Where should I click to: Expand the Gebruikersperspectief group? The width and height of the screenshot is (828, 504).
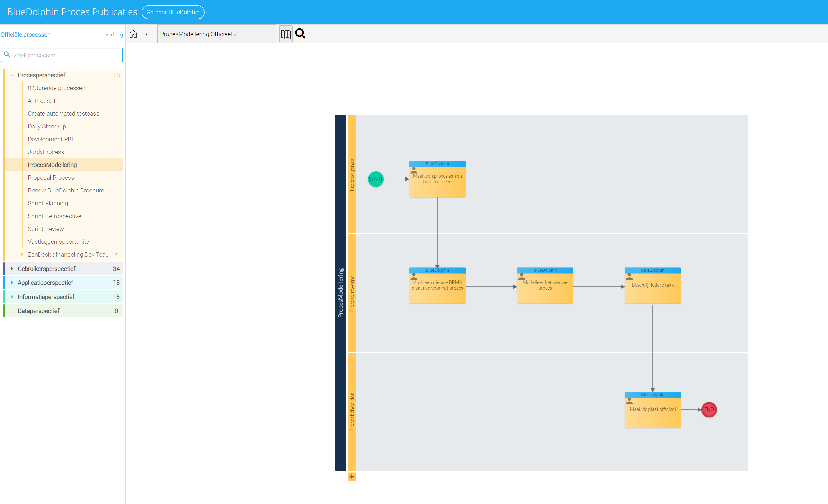pyautogui.click(x=12, y=269)
